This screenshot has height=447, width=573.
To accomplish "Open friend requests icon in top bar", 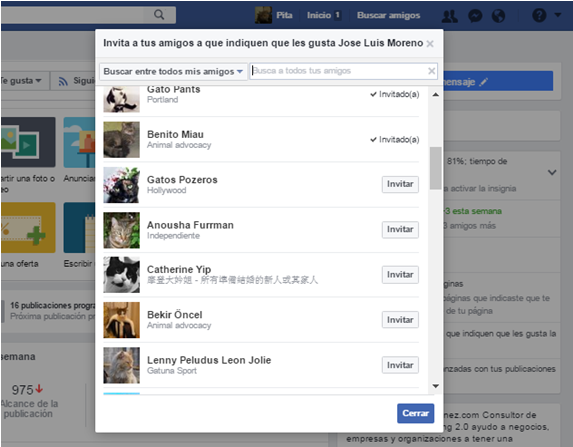I will point(449,16).
